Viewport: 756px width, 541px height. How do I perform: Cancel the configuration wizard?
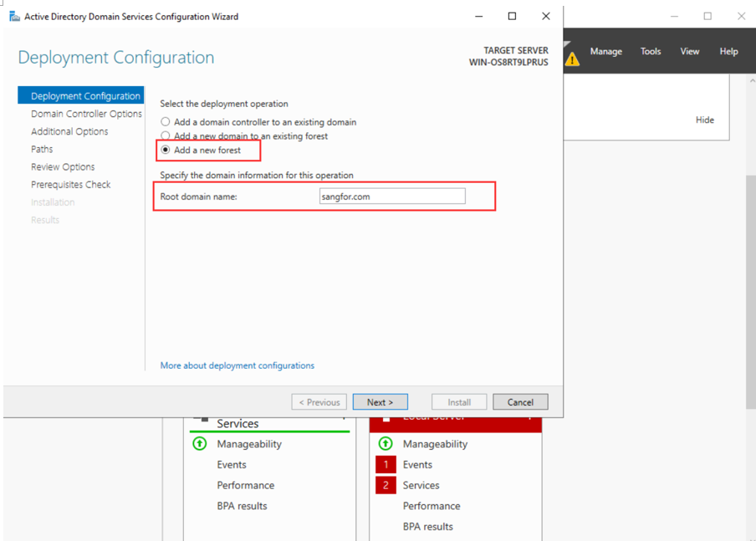coord(520,402)
